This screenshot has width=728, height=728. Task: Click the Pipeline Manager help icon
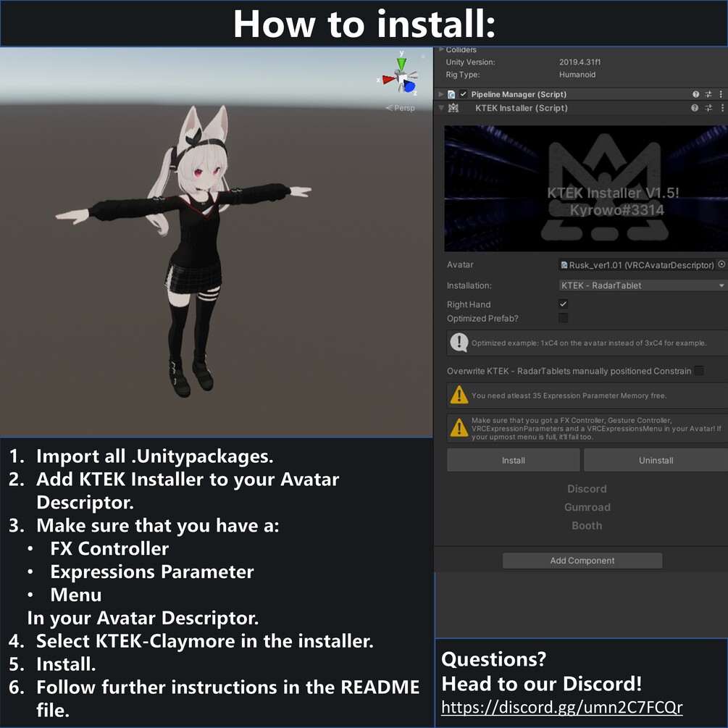click(695, 94)
